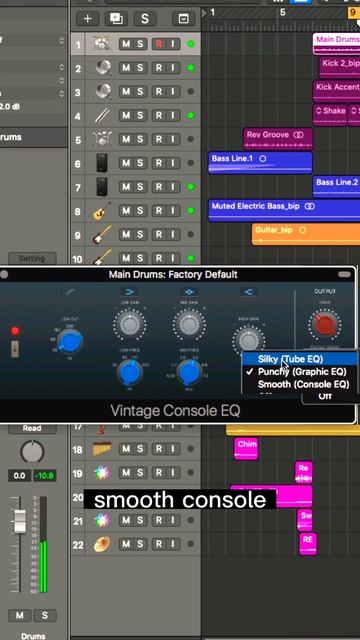Select the chimes icon on track 18

coord(102,449)
